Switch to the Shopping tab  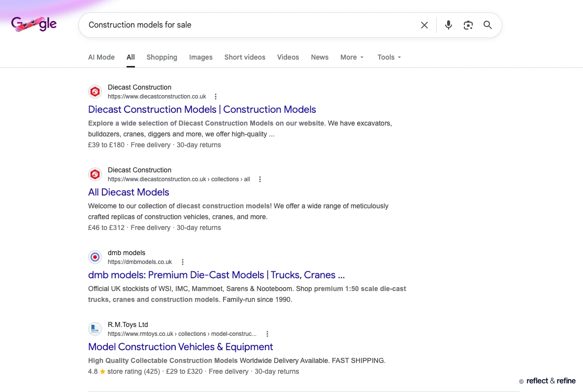point(162,57)
